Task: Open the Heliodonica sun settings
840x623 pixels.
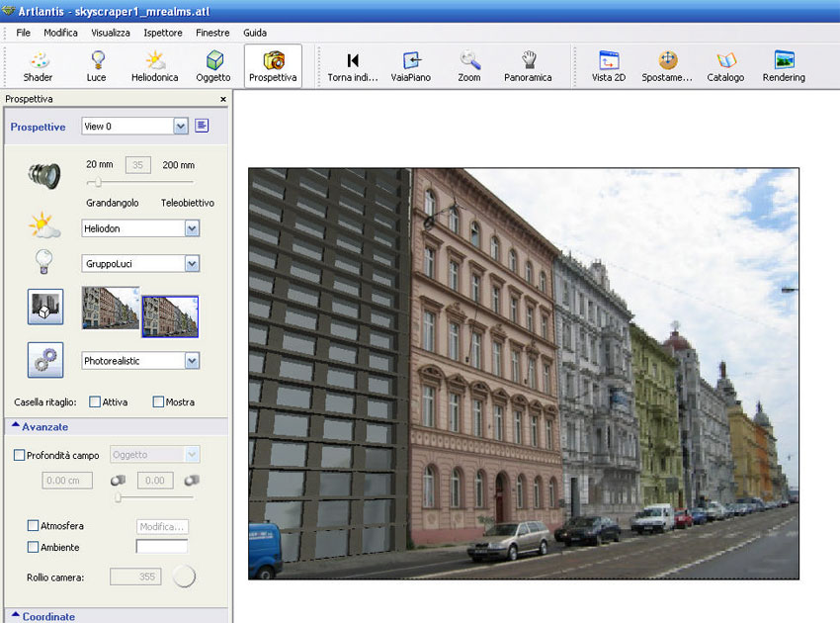Action: [x=155, y=66]
